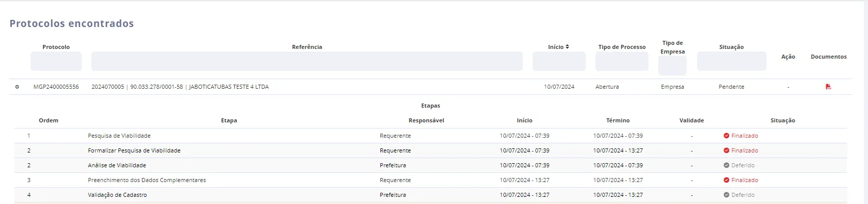Open the Situação filter box

pos(732,61)
